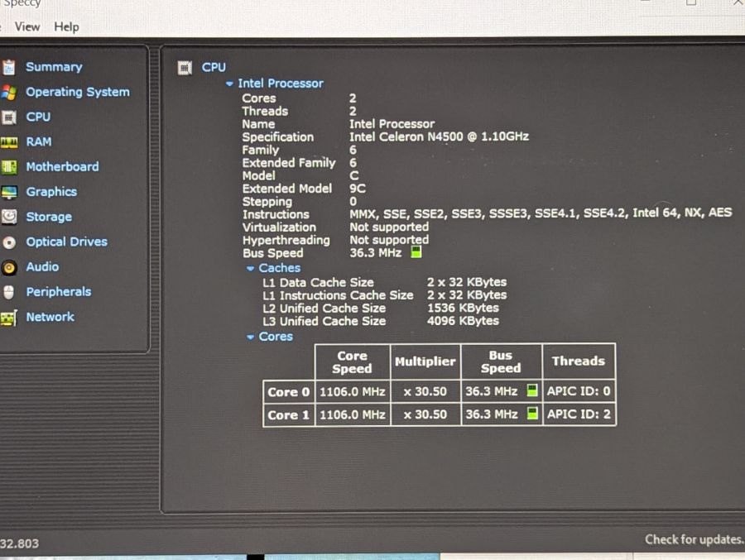Open the Help menu
This screenshot has height=560, width=745.
click(x=66, y=26)
